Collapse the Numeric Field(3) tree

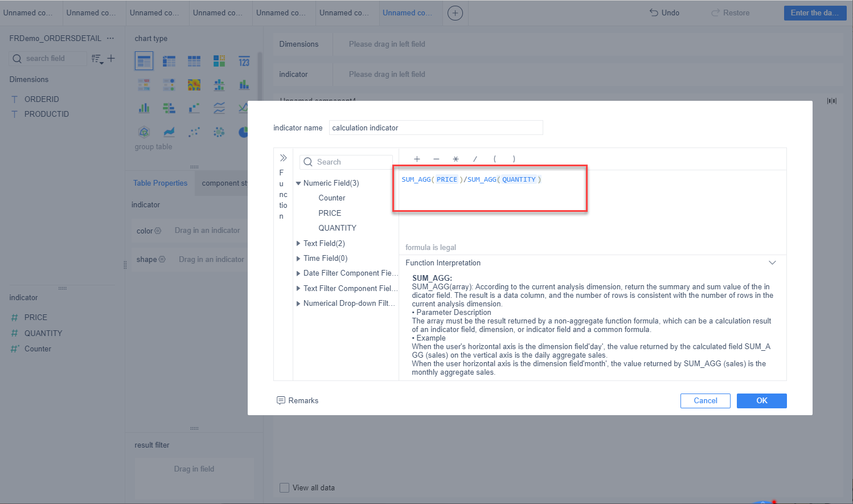(298, 183)
